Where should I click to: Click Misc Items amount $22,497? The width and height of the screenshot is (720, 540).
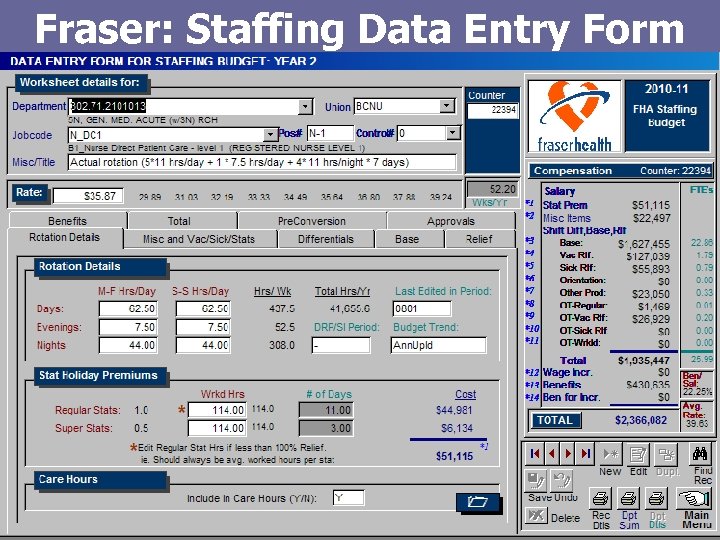pyautogui.click(x=652, y=218)
